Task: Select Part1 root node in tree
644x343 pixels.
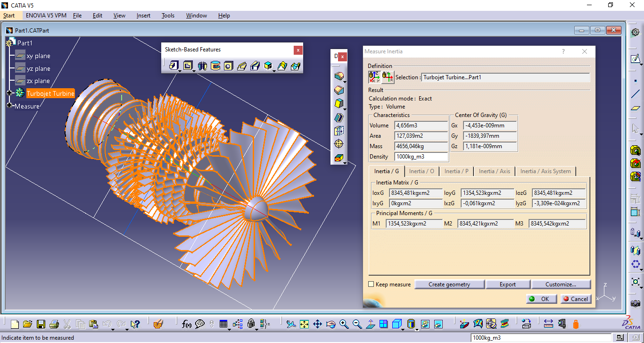Action: pos(25,43)
